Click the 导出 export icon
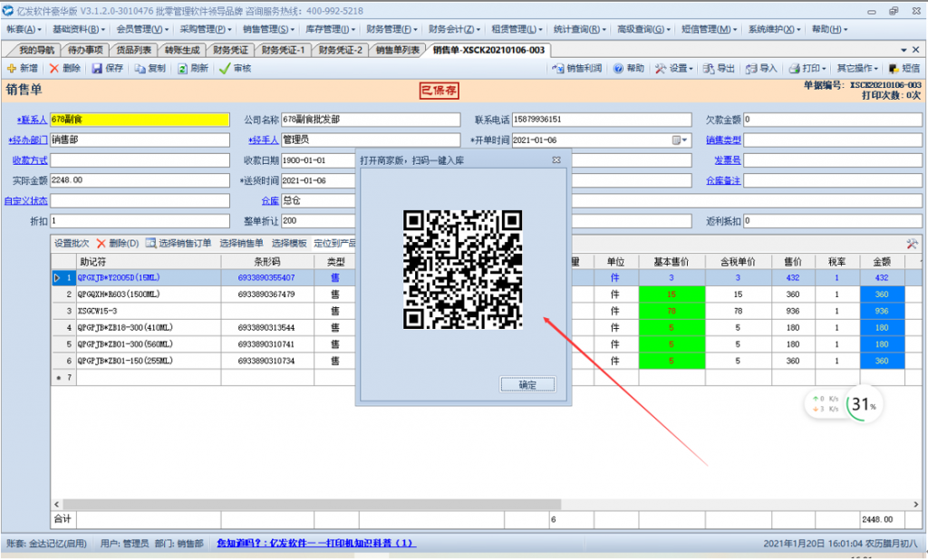This screenshot has height=560, width=928. (709, 69)
